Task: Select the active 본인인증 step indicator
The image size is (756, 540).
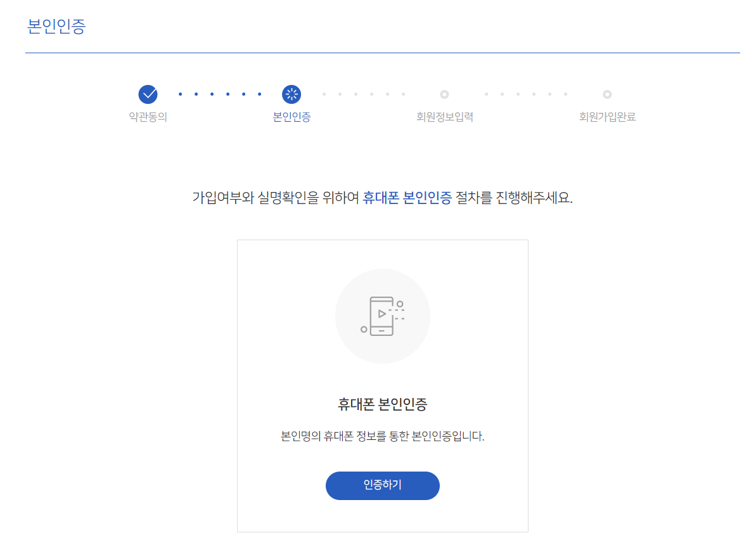Action: point(291,94)
